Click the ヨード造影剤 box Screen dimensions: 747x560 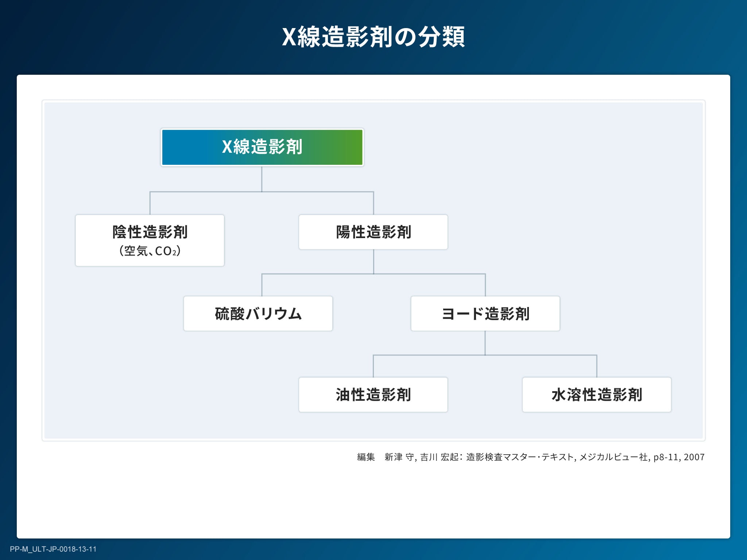(x=485, y=314)
